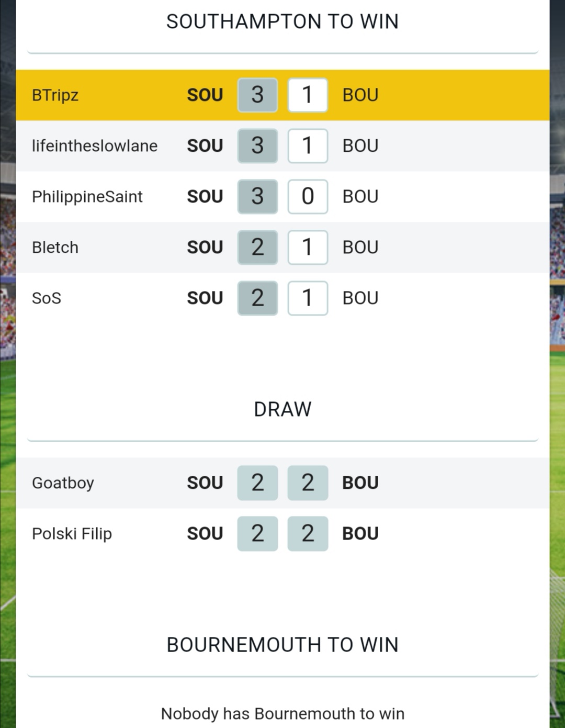Click BOU label in Goatboy's row
Screen dimensions: 565x728
(x=360, y=483)
